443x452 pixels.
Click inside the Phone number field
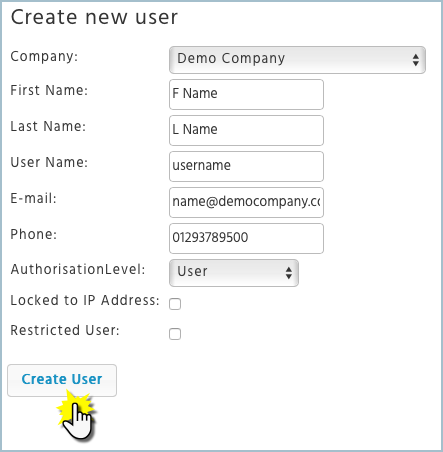246,238
